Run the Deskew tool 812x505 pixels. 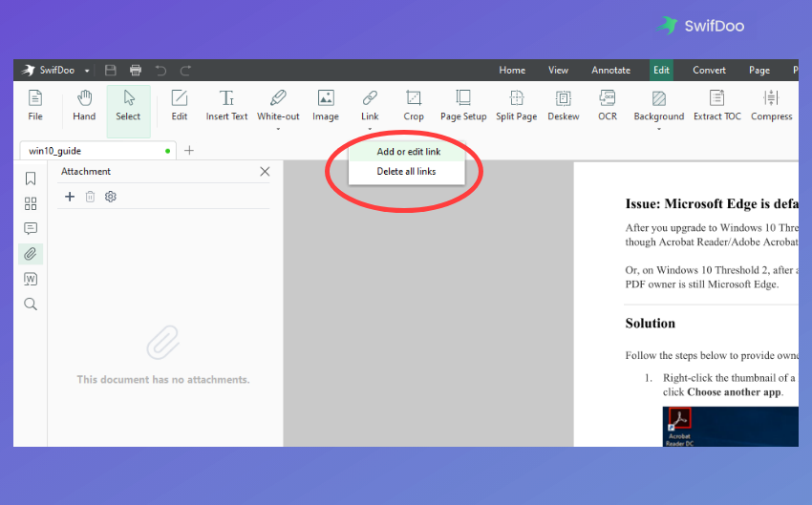564,106
